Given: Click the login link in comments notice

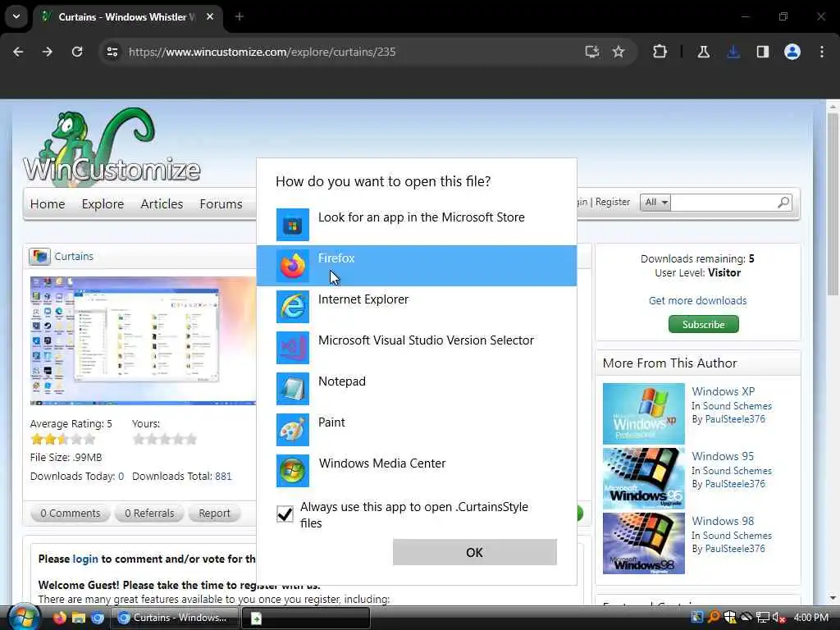Looking at the screenshot, I should (x=85, y=559).
